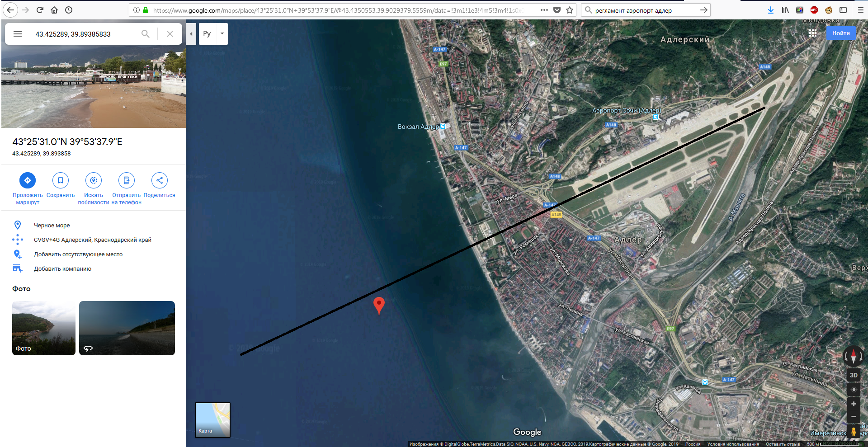
Task: Open colorful cube extension icon
Action: point(800,10)
